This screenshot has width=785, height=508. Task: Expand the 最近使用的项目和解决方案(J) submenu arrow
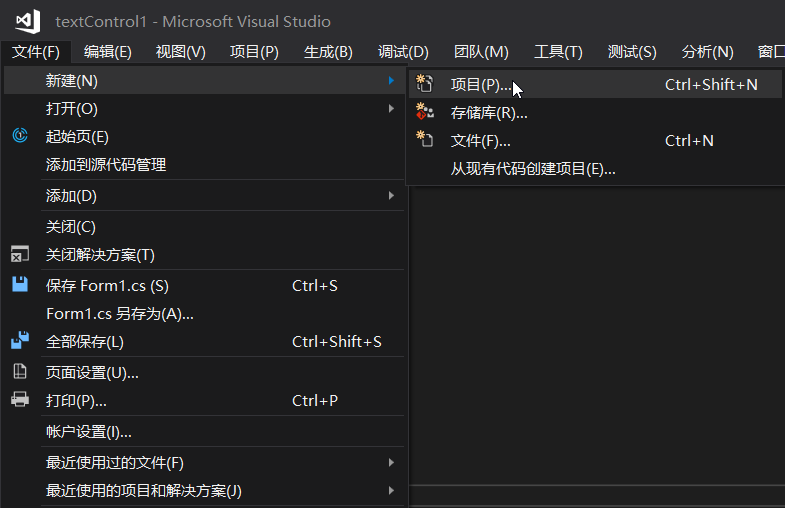click(391, 490)
